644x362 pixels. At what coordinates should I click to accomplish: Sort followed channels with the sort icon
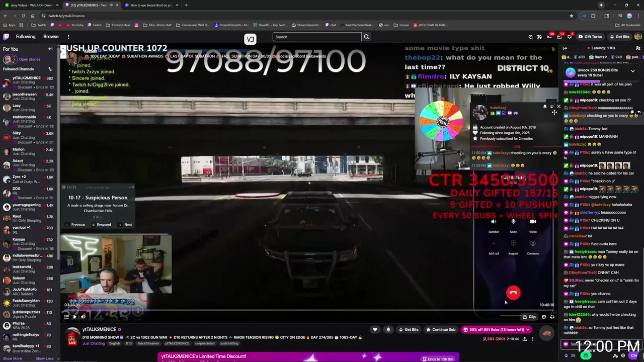click(x=50, y=69)
